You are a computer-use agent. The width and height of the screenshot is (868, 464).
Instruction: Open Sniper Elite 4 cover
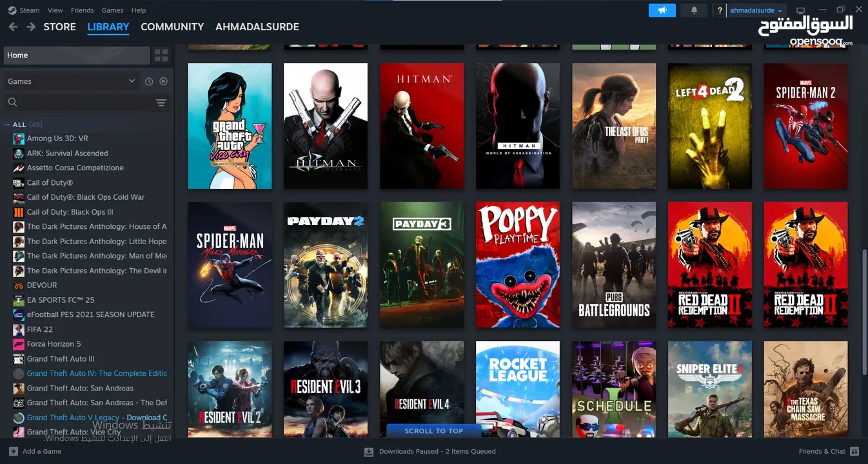(710, 389)
